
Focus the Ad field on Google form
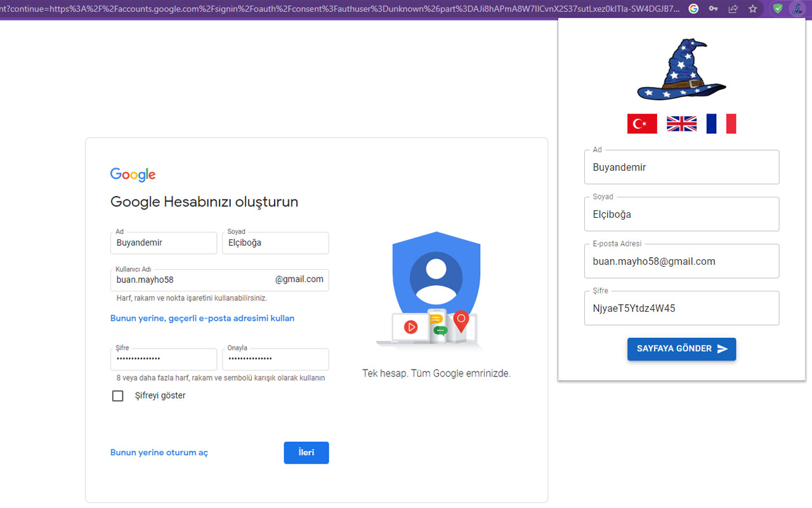click(x=164, y=243)
